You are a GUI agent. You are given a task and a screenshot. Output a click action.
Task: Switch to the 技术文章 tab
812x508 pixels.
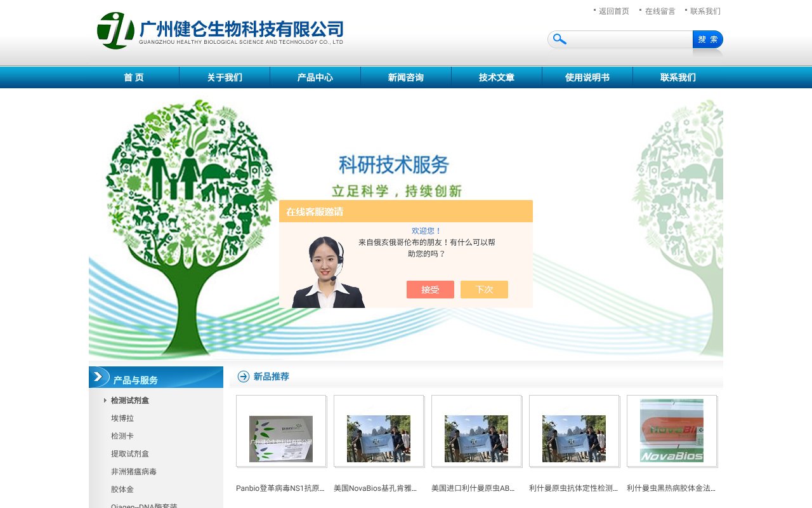click(497, 77)
